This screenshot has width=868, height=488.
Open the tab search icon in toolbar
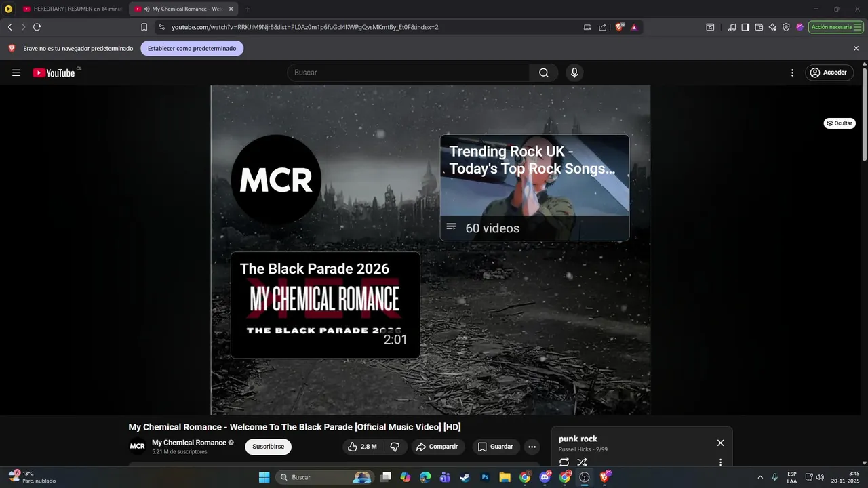(710, 27)
